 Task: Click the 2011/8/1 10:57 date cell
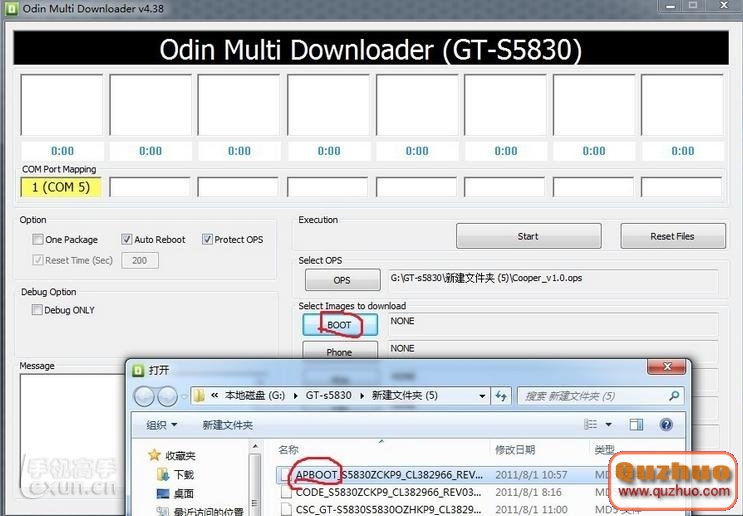(x=531, y=474)
